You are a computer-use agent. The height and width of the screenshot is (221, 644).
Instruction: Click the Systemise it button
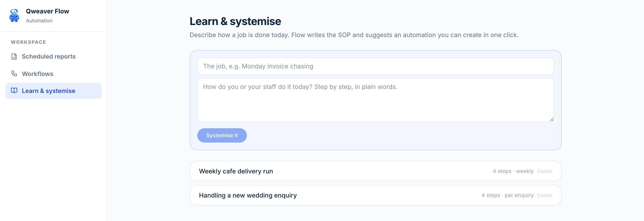tap(222, 135)
